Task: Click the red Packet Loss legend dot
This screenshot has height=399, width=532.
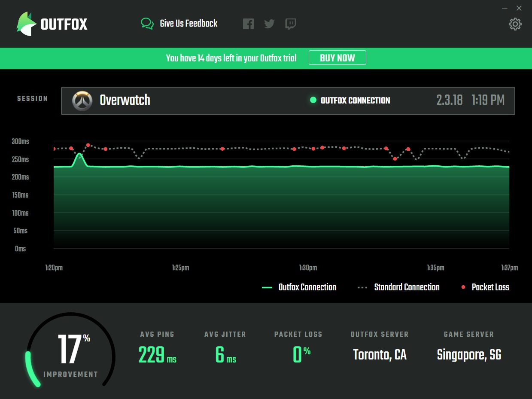Action: (463, 287)
